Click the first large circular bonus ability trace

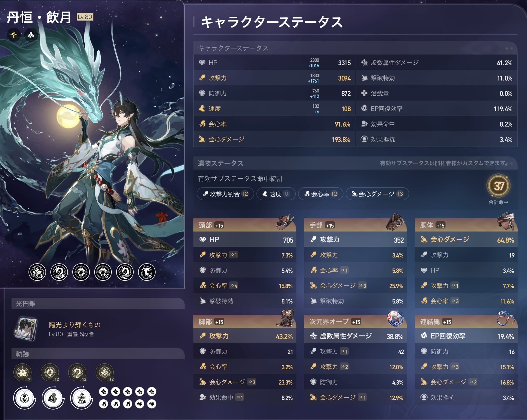click(24, 398)
